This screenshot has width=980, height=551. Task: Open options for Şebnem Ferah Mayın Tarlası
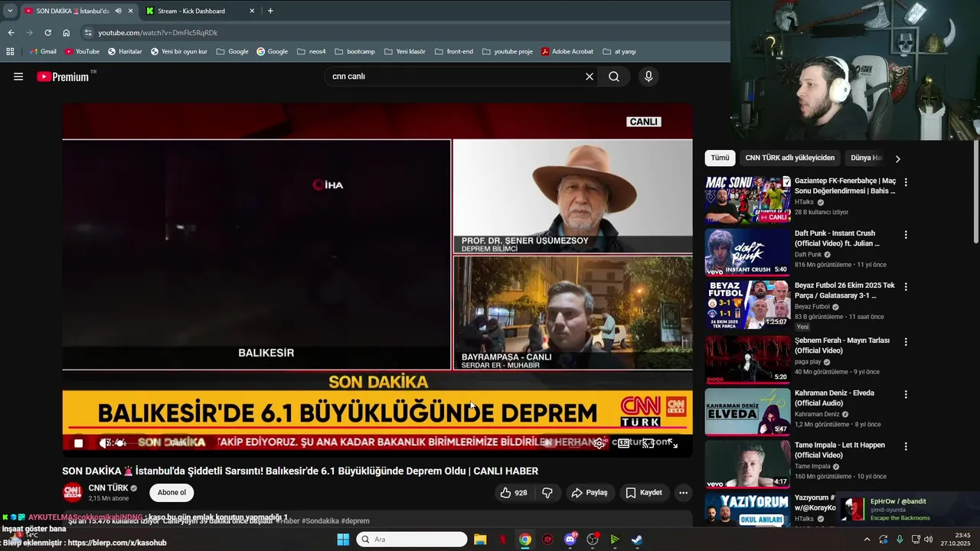(x=906, y=341)
